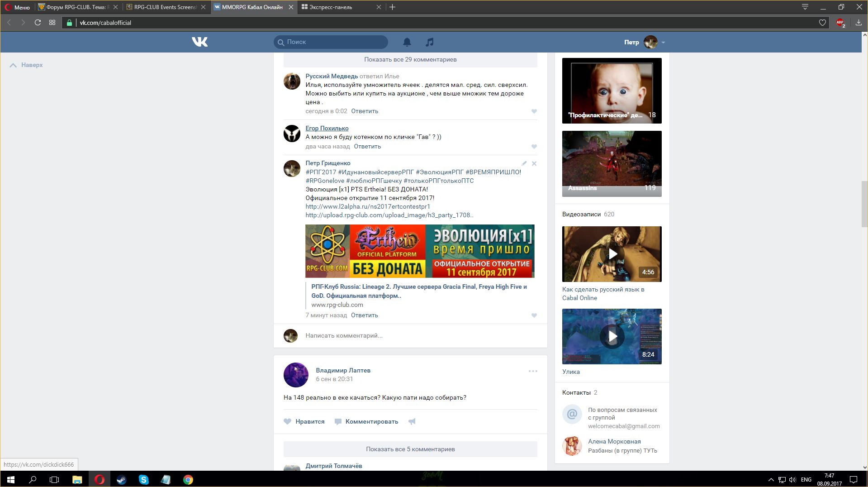Open notifications bell icon
Screen dimensions: 868x487
click(407, 42)
